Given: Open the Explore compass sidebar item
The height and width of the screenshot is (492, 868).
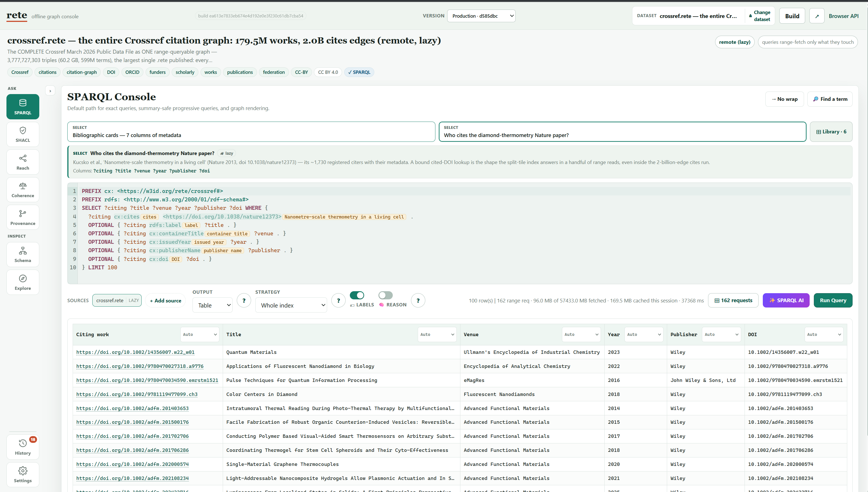Looking at the screenshot, I should point(23,282).
